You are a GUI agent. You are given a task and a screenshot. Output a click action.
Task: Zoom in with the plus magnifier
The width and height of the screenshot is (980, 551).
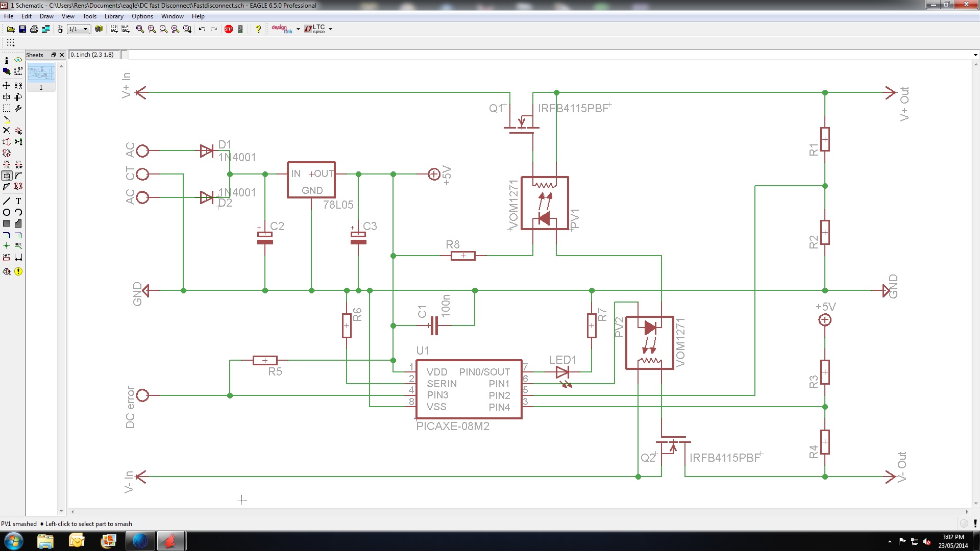[x=152, y=29]
